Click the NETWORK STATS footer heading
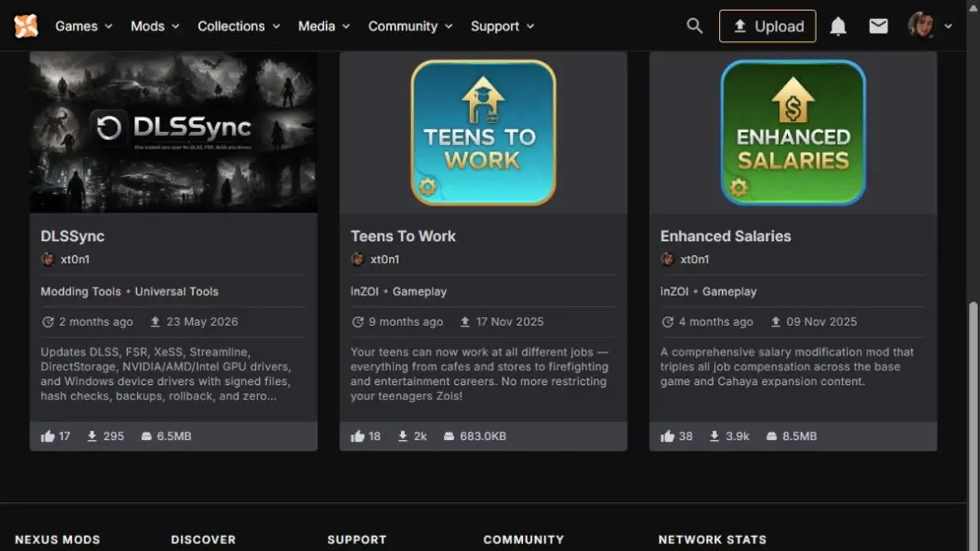 point(712,540)
